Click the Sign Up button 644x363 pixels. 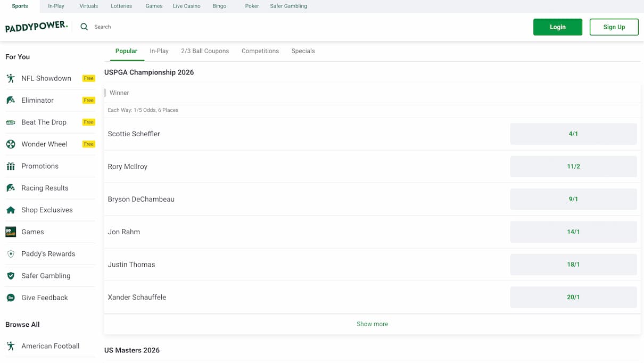(614, 27)
